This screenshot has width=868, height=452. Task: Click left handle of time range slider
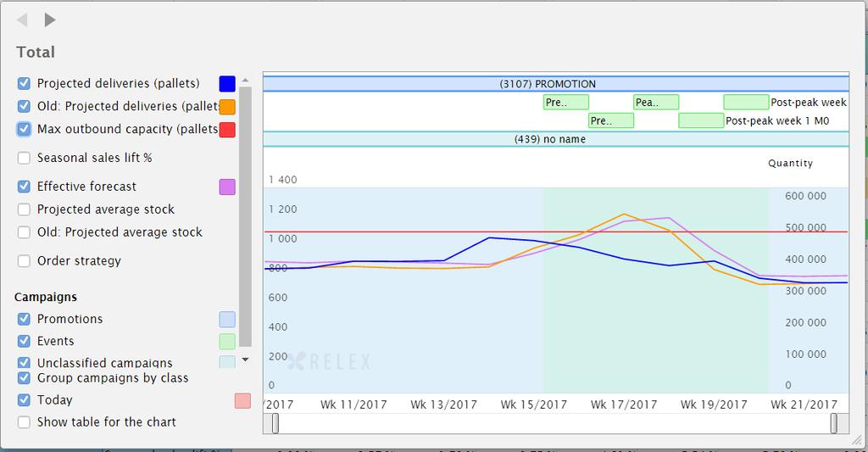[275, 424]
